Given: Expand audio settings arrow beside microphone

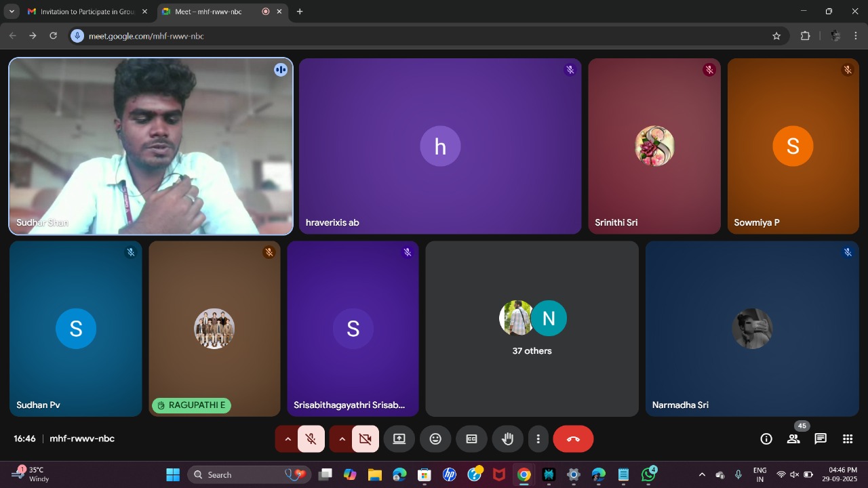Looking at the screenshot, I should tap(288, 439).
